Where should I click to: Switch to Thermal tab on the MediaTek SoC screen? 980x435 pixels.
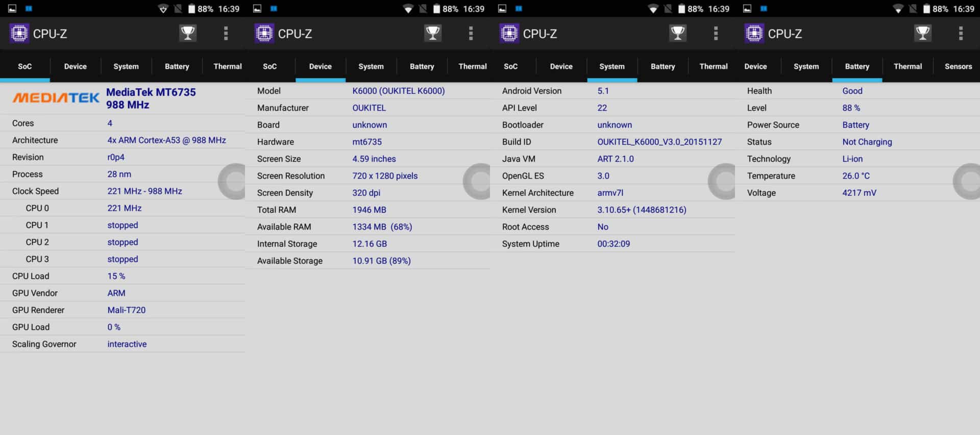pos(228,66)
